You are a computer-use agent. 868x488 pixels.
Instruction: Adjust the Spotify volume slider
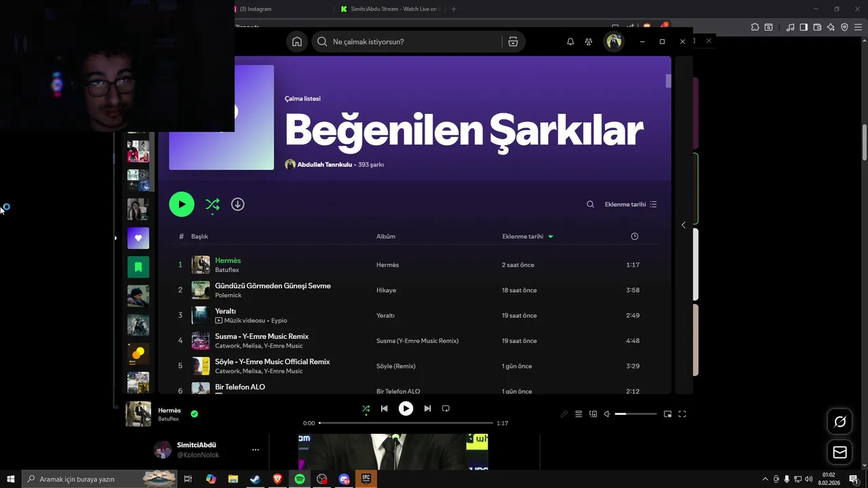636,414
